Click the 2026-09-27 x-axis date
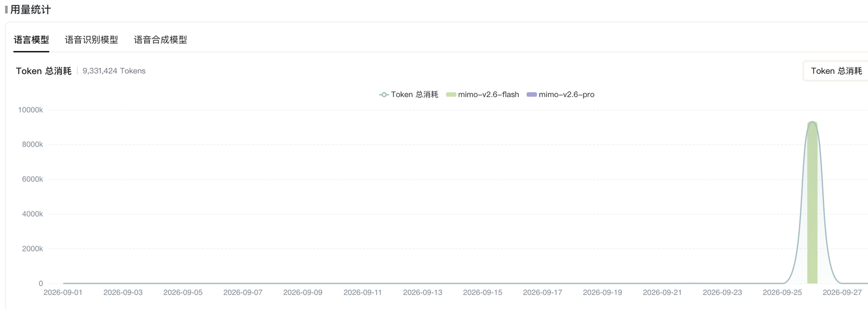The image size is (868, 309). [842, 292]
